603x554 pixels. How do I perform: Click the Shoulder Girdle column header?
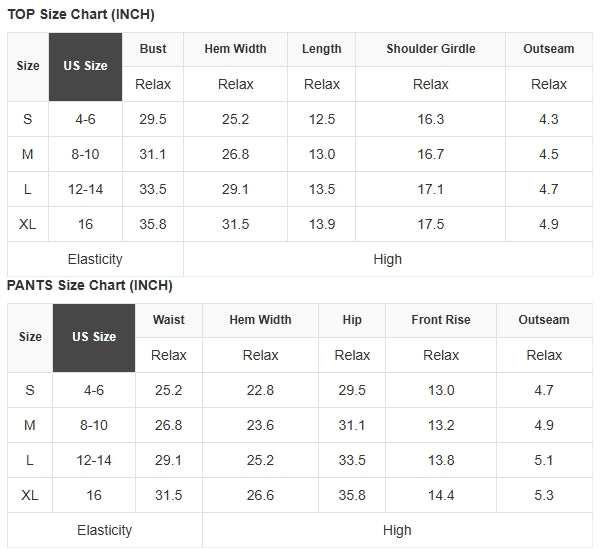pos(430,49)
